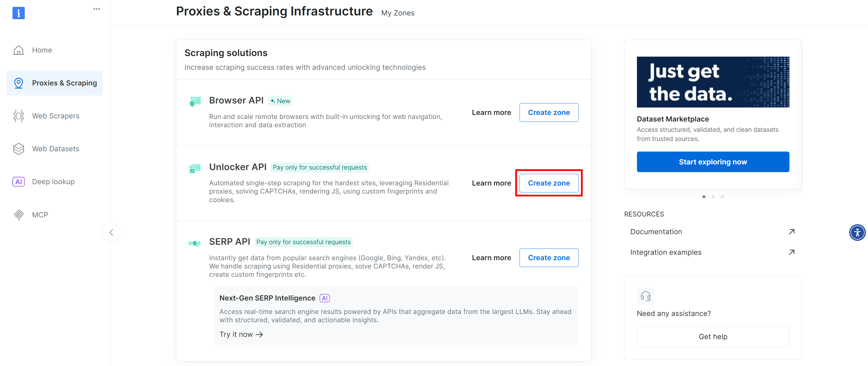Create zone for Unlocker API
868x366 pixels.
549,183
